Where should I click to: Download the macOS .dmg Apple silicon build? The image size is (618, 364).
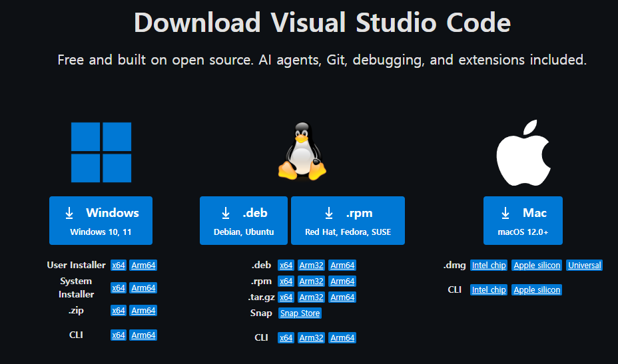[x=537, y=265]
